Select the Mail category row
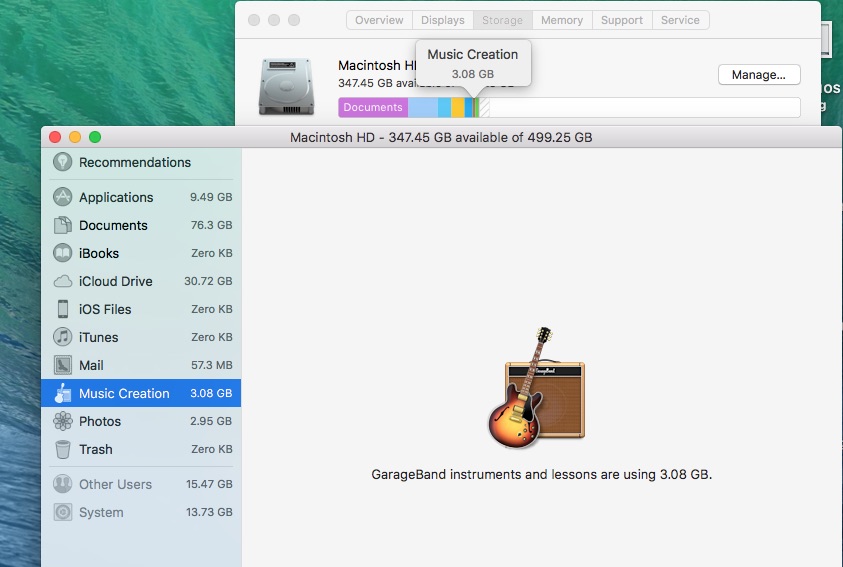Image resolution: width=843 pixels, height=567 pixels. tap(141, 365)
